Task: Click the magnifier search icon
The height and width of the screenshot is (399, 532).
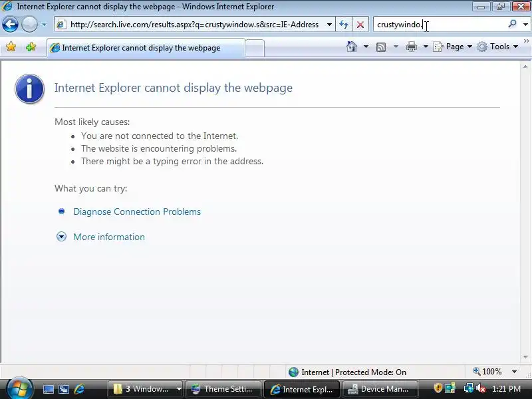Action: click(x=512, y=24)
